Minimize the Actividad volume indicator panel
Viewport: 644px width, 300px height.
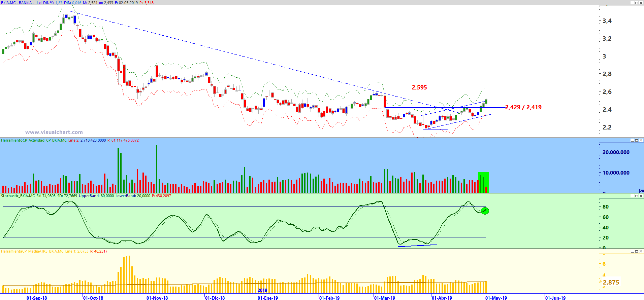633,140
